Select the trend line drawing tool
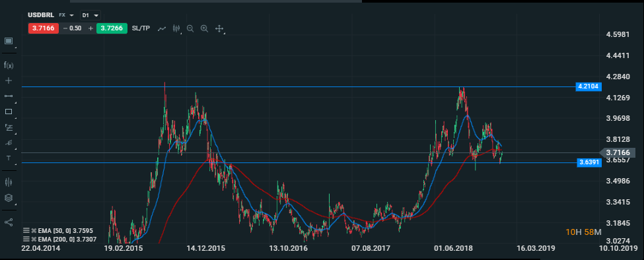The height and width of the screenshot is (260, 644). coord(9,96)
